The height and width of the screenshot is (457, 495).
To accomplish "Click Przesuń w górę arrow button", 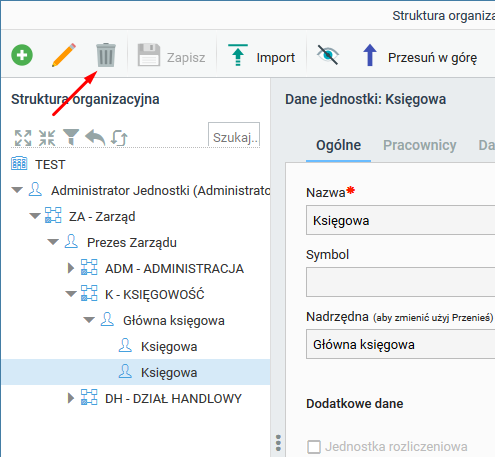I will click(x=420, y=56).
